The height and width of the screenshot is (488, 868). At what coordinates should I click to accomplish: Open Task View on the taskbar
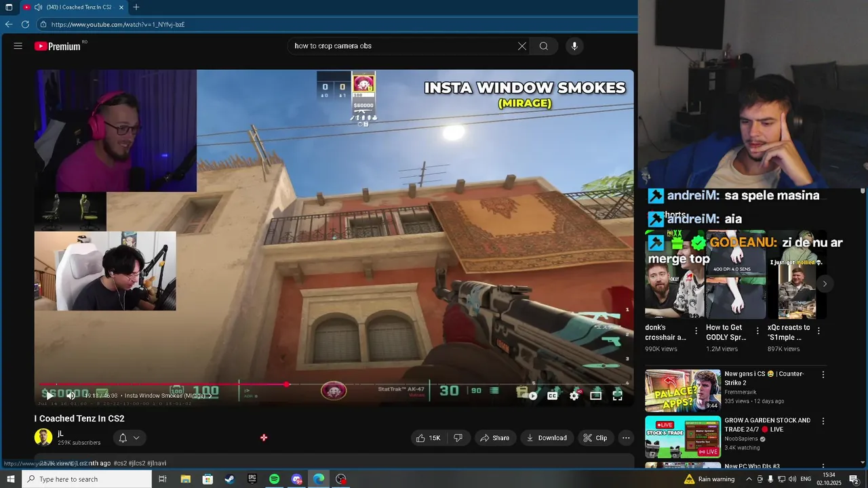click(x=163, y=479)
